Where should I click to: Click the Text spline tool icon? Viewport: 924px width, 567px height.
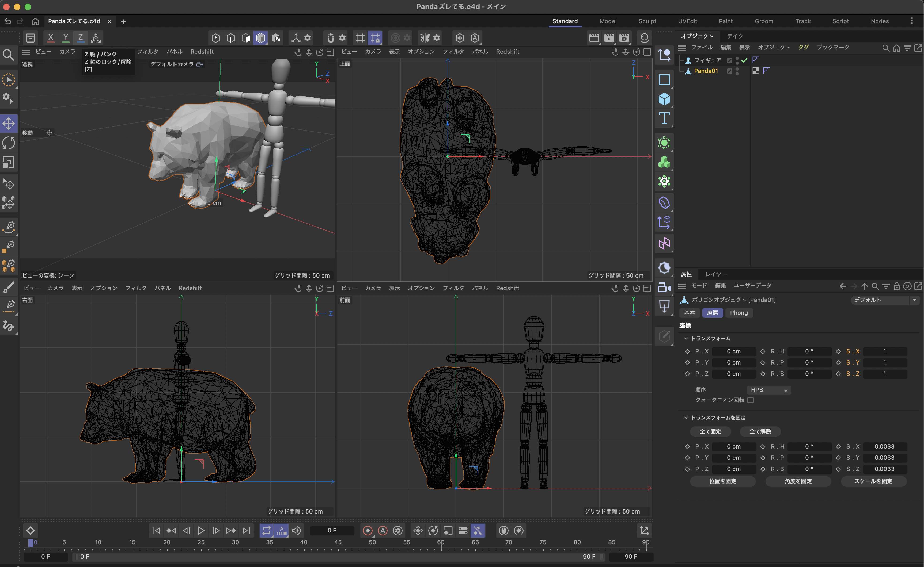[x=664, y=118]
